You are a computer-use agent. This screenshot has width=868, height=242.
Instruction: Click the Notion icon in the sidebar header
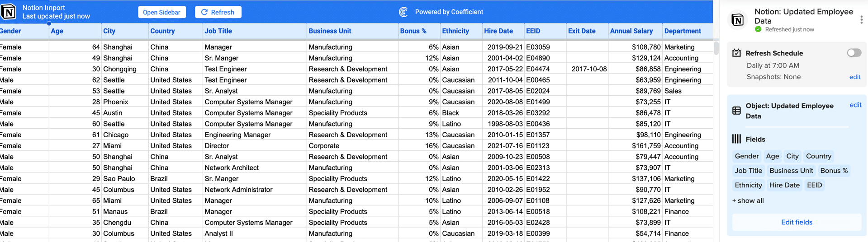(738, 20)
